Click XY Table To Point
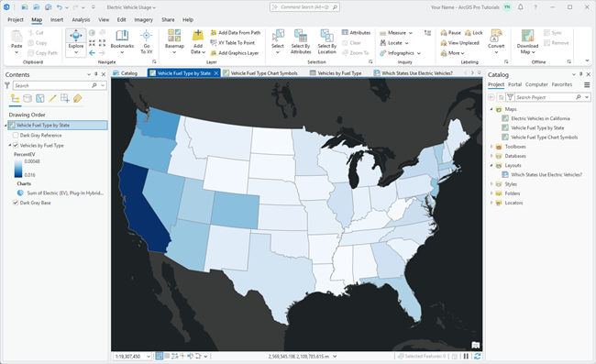The width and height of the screenshot is (596, 364). point(233,43)
